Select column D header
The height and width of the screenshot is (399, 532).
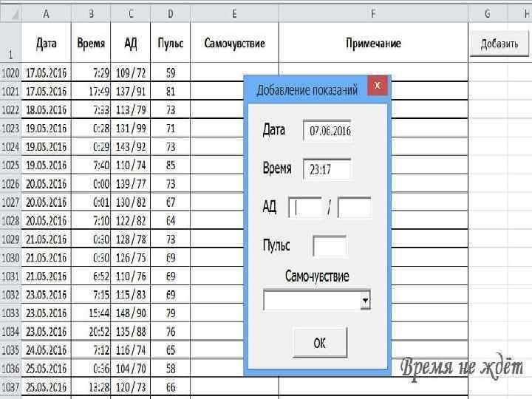click(171, 14)
